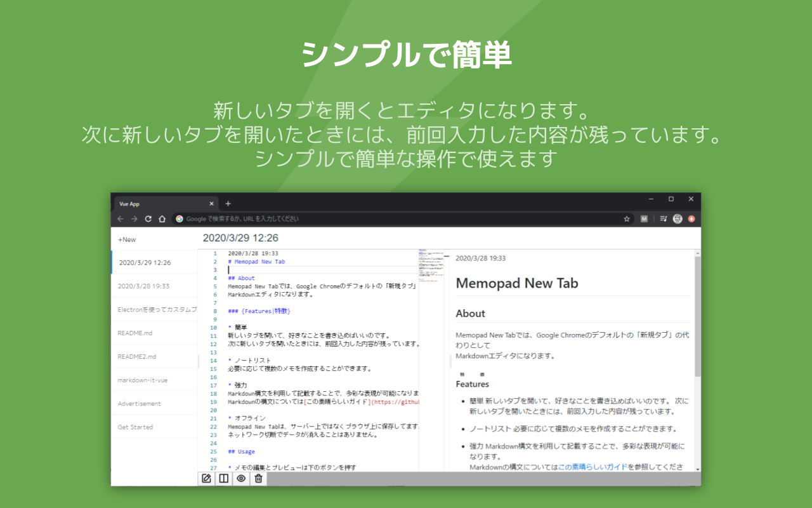This screenshot has height=508, width=812.
Task: Toggle the preview eye icon
Action: [240, 479]
